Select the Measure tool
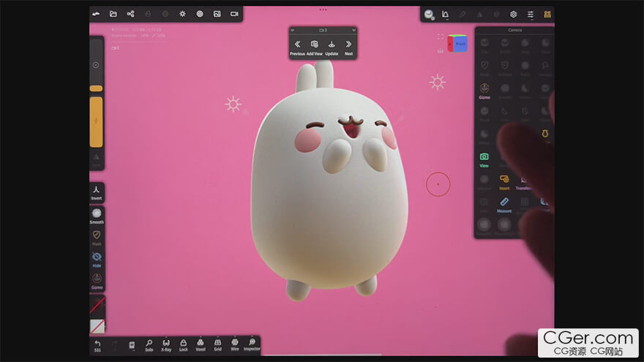This screenshot has height=362, width=644. (x=504, y=205)
